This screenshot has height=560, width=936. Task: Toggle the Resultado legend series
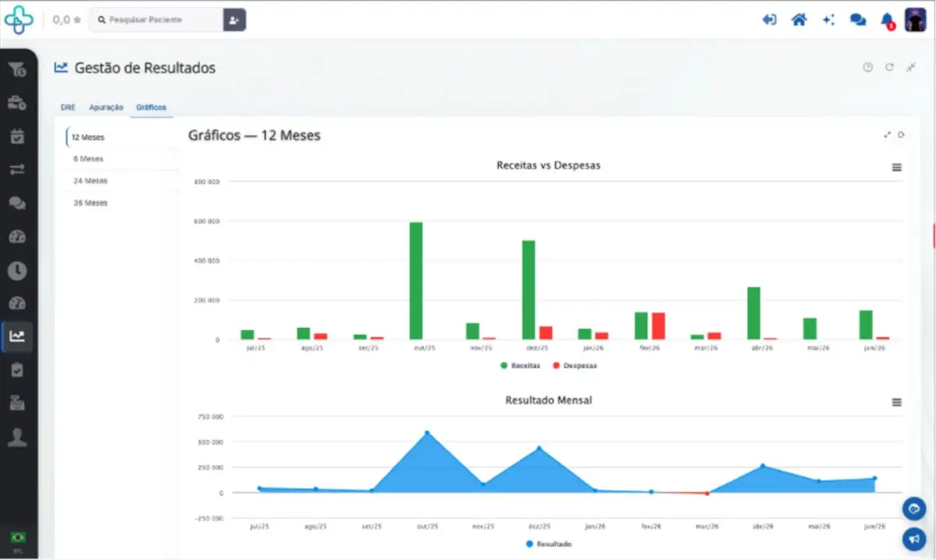coord(548,544)
